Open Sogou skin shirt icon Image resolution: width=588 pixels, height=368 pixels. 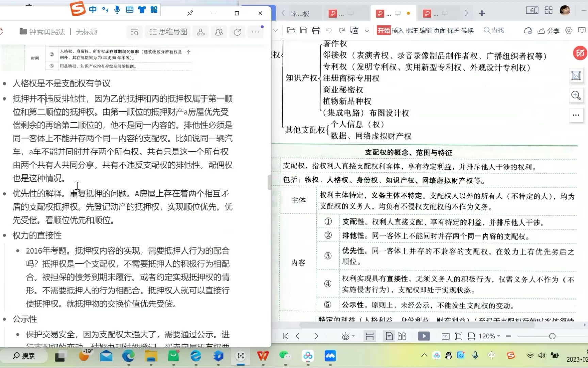point(142,10)
